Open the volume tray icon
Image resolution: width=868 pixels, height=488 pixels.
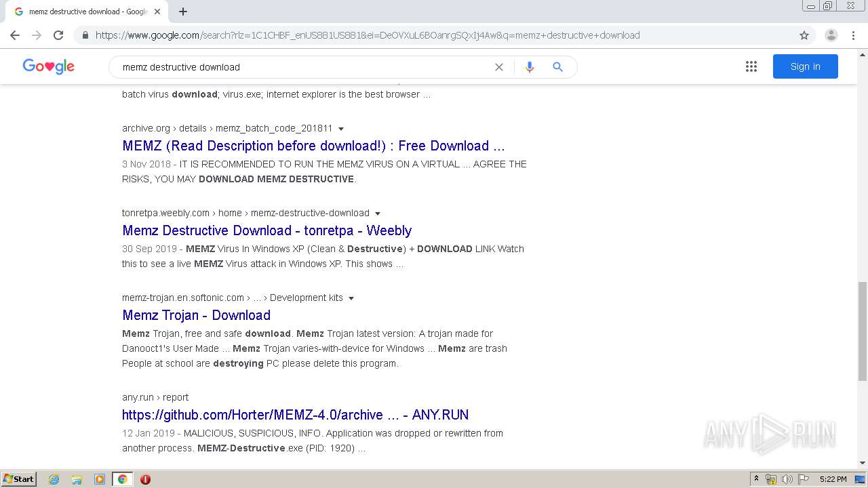[787, 479]
